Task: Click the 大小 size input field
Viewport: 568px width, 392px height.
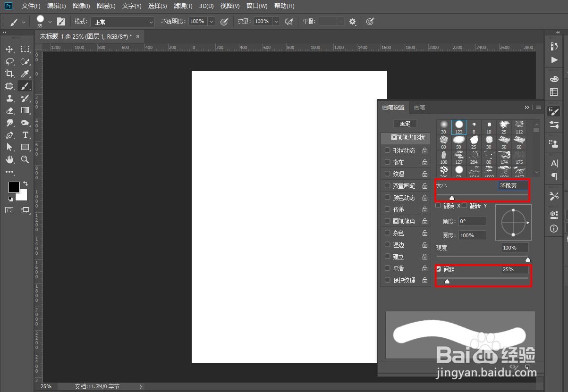Action: point(513,185)
